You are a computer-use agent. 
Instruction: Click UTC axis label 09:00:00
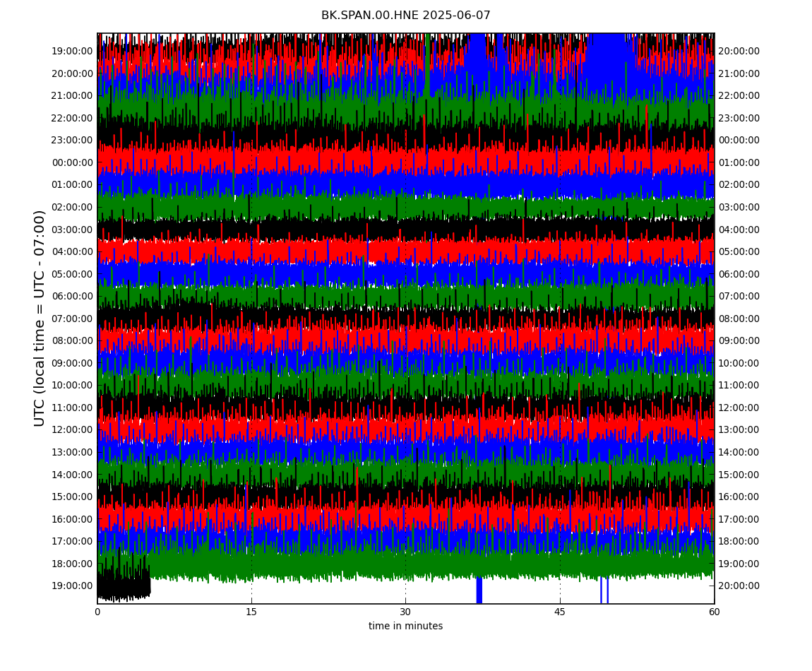[73, 363]
